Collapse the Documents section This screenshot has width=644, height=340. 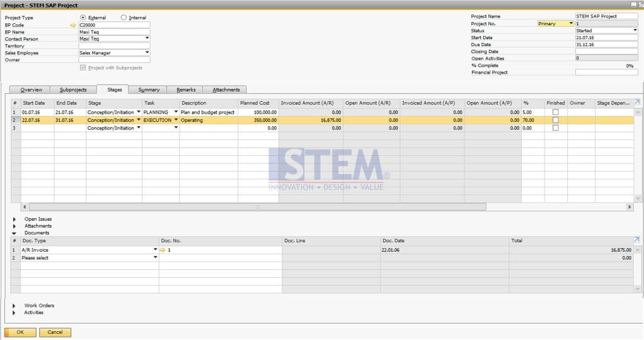(x=14, y=233)
